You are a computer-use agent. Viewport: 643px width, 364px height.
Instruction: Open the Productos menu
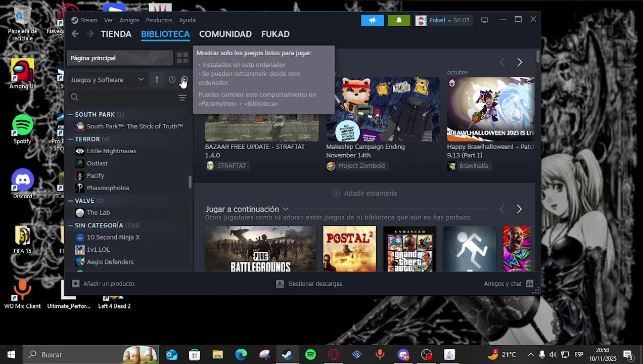point(159,20)
